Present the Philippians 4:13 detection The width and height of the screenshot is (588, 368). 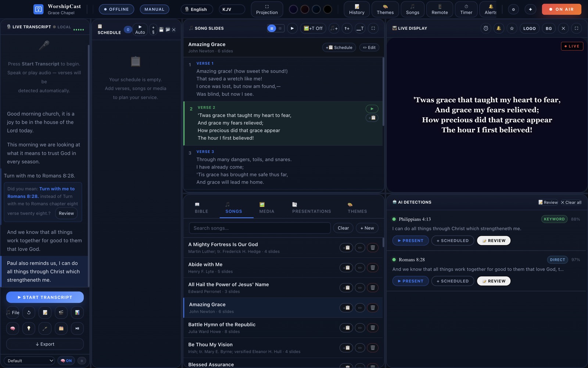click(410, 241)
